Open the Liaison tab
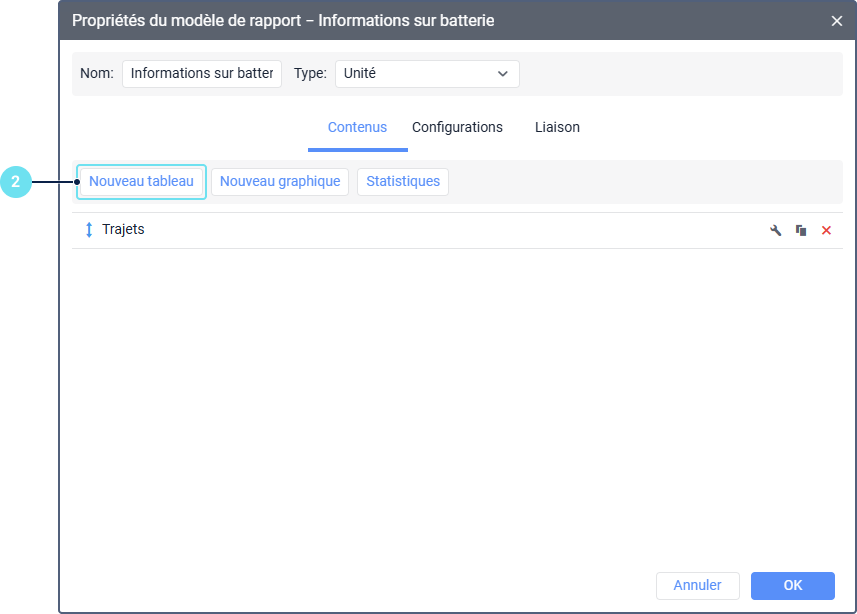The image size is (857, 614). point(557,127)
